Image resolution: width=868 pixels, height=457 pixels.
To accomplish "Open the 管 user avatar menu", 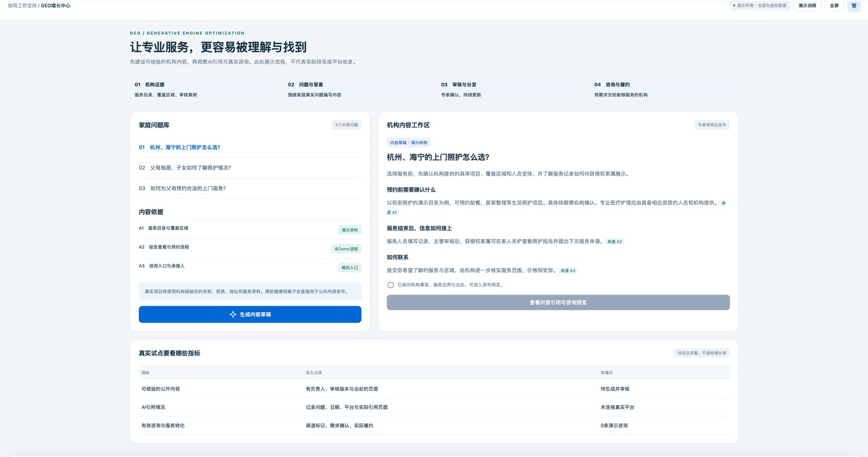I will (854, 5).
